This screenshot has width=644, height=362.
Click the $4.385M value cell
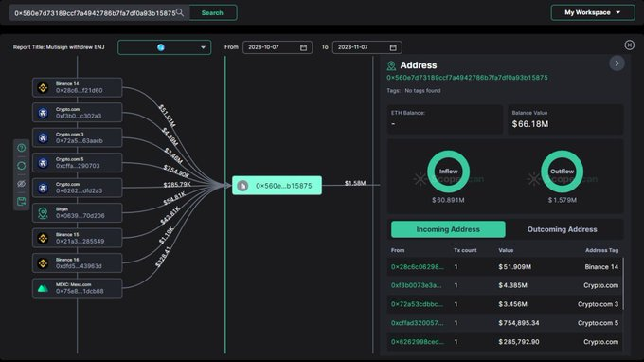pyautogui.click(x=512, y=285)
